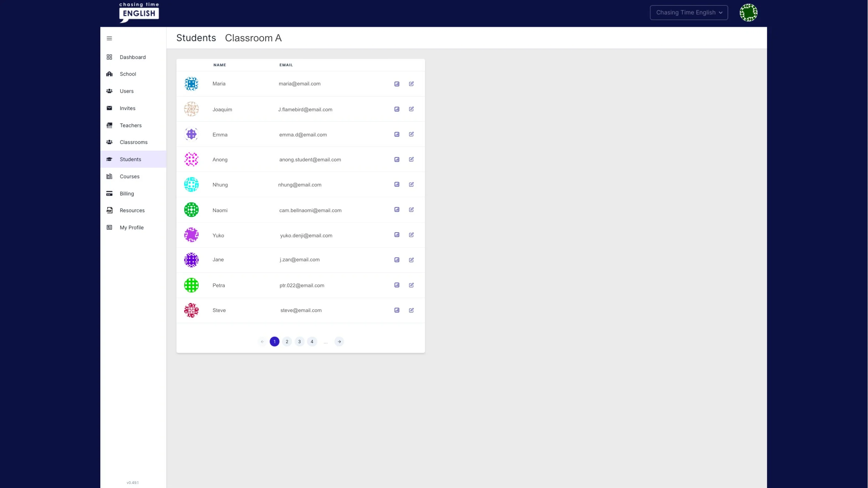Go to page 3 of students
868x488 pixels.
(x=300, y=342)
